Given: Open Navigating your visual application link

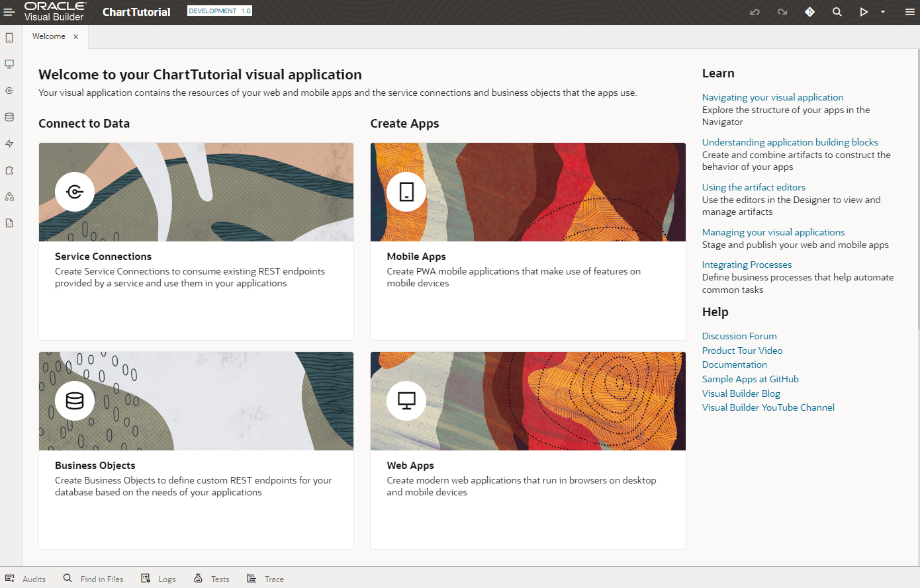Looking at the screenshot, I should 772,97.
